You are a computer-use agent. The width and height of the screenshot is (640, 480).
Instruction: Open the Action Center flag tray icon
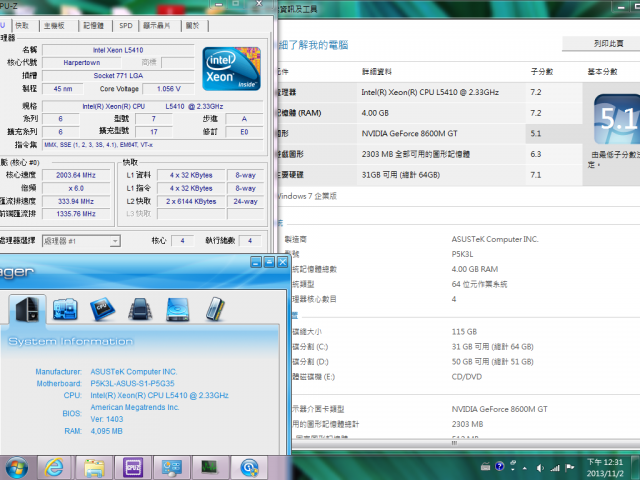pyautogui.click(x=569, y=467)
